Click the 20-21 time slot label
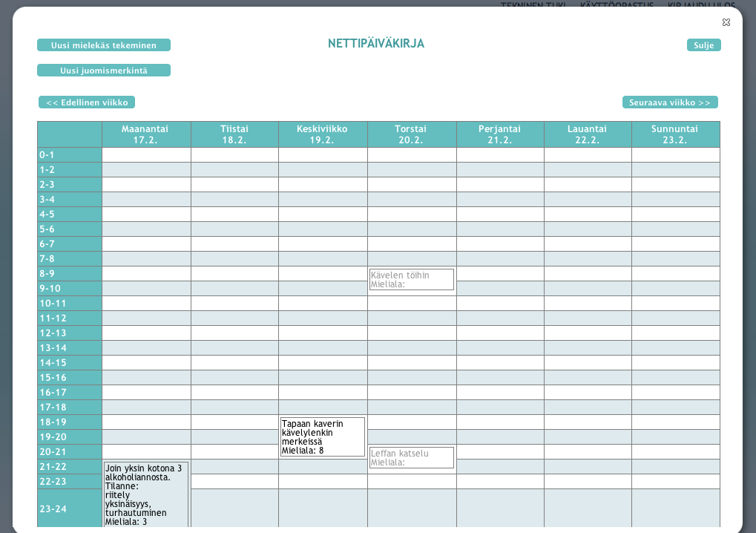Image resolution: width=756 pixels, height=533 pixels. [x=70, y=452]
